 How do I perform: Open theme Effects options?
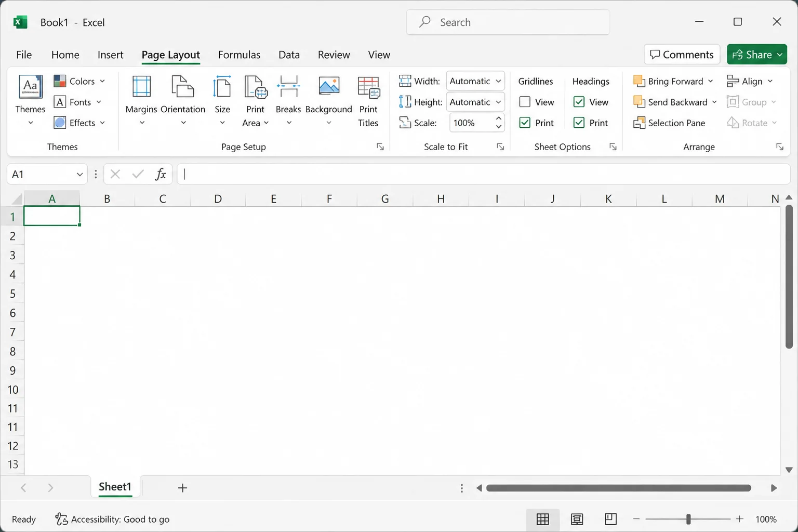(x=79, y=123)
